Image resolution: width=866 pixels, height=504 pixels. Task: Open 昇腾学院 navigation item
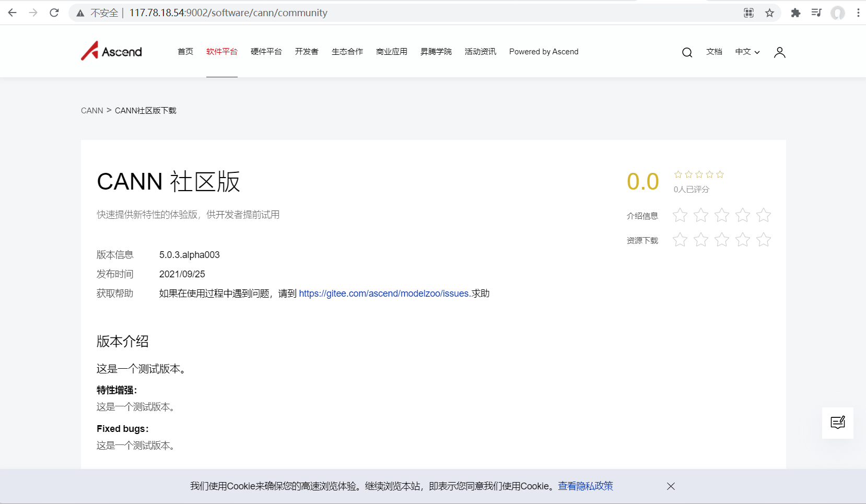(436, 52)
